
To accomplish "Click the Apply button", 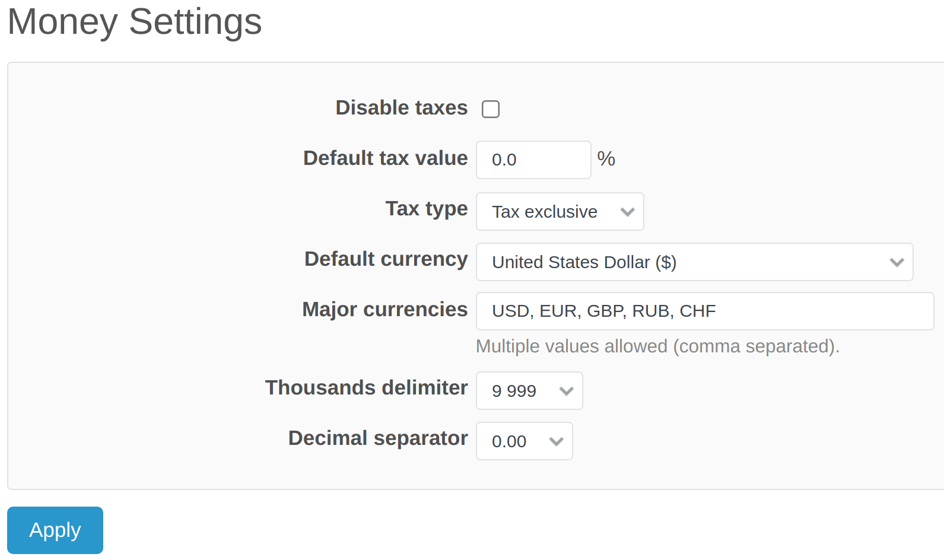I will pos(55,530).
